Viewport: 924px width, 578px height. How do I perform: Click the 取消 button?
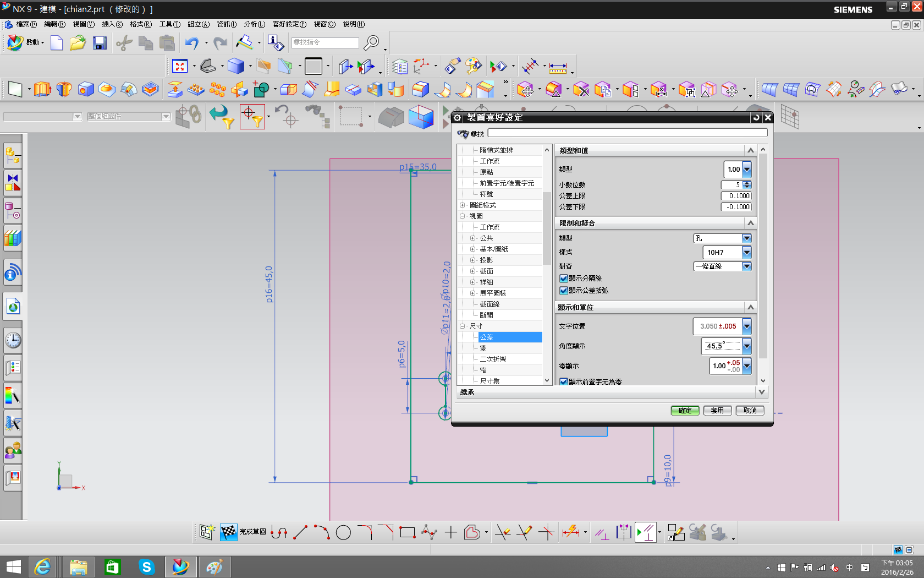click(750, 411)
